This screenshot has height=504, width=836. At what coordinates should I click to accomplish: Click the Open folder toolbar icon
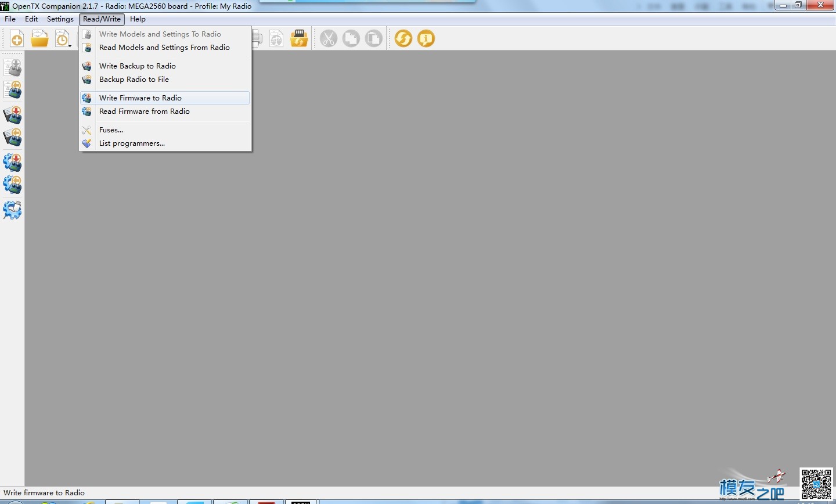point(39,39)
